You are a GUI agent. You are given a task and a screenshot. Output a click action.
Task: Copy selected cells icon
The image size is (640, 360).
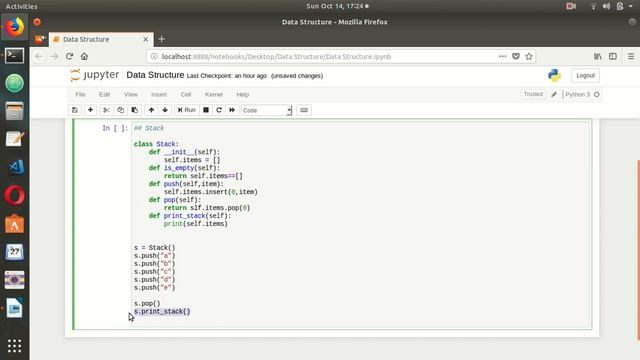120,110
